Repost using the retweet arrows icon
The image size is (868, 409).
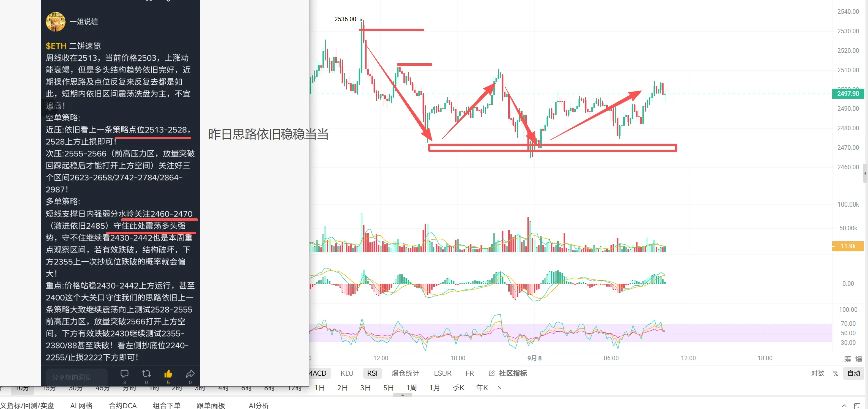(146, 374)
